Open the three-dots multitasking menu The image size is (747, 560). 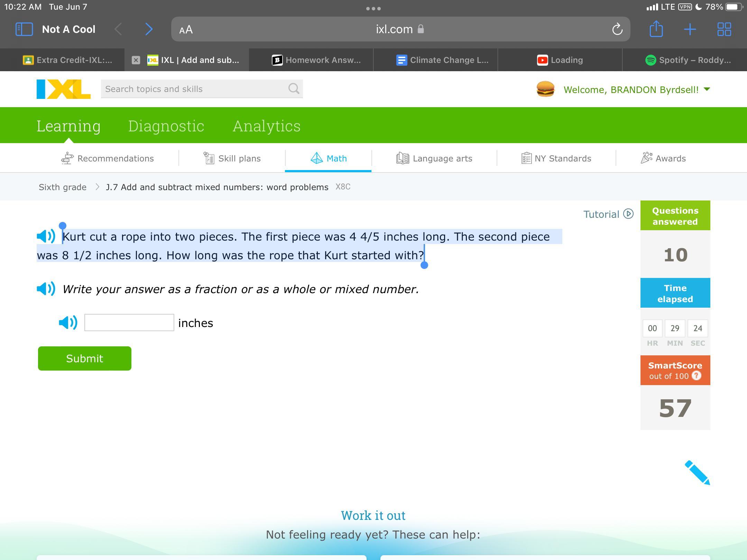(373, 8)
